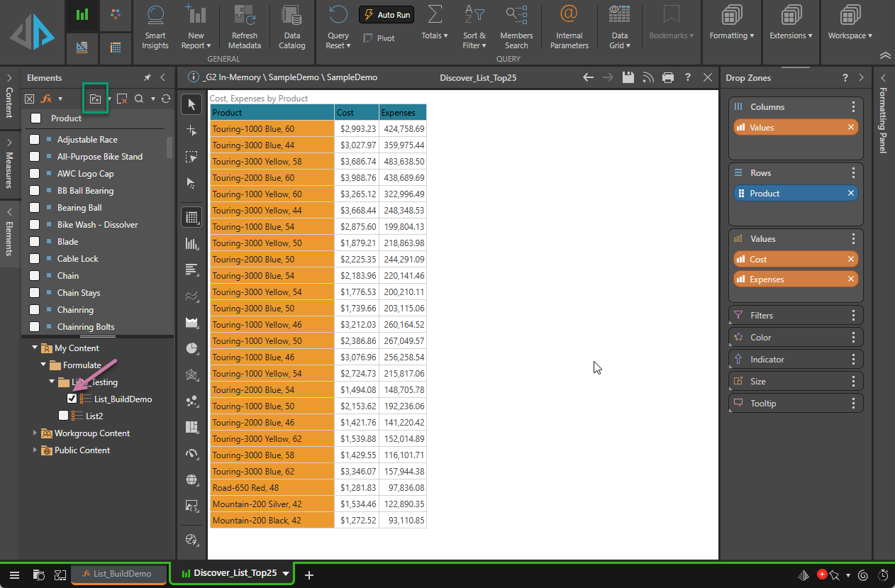This screenshot has height=588, width=895.
Task: Check the Chainring Bolts checkbox
Action: click(34, 327)
